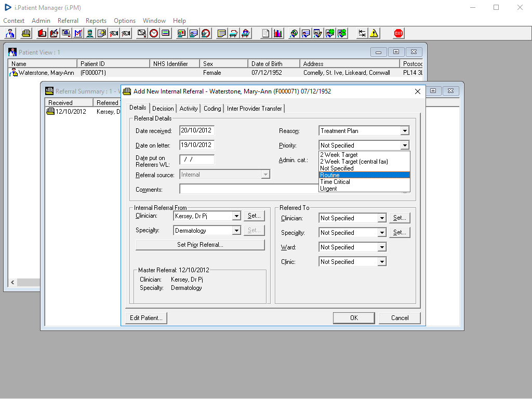Click Set next to Referred To Clinician
The image size is (532, 399).
pos(400,218)
